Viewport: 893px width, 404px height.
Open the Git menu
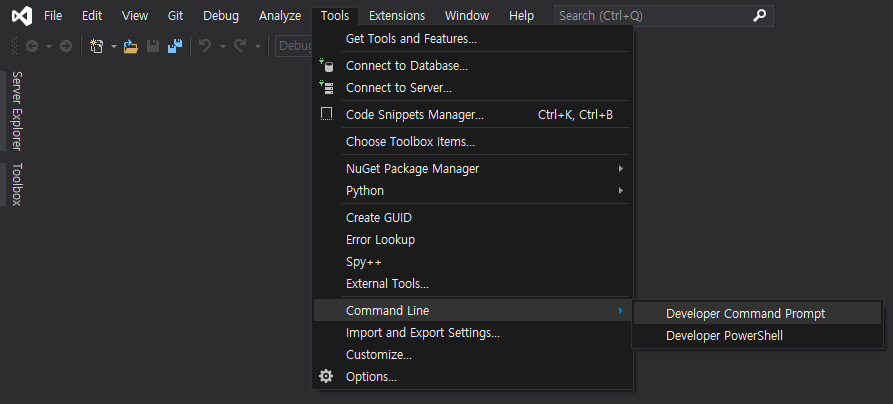click(x=175, y=16)
